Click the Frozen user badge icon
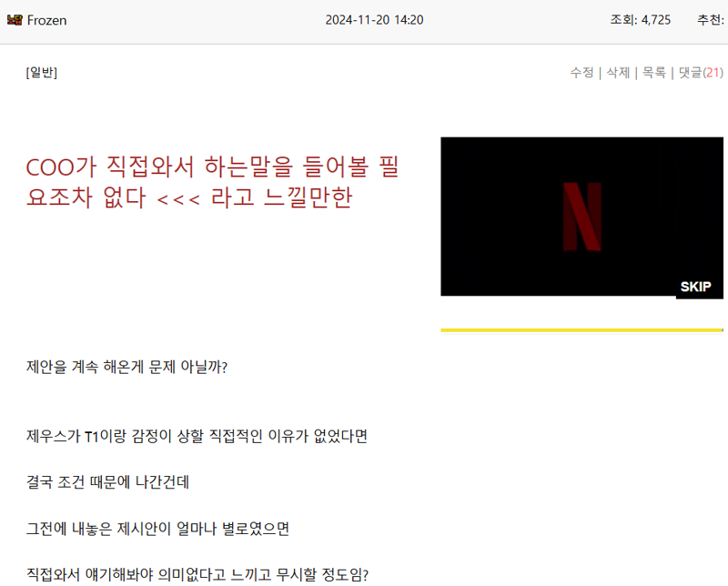 point(15,20)
